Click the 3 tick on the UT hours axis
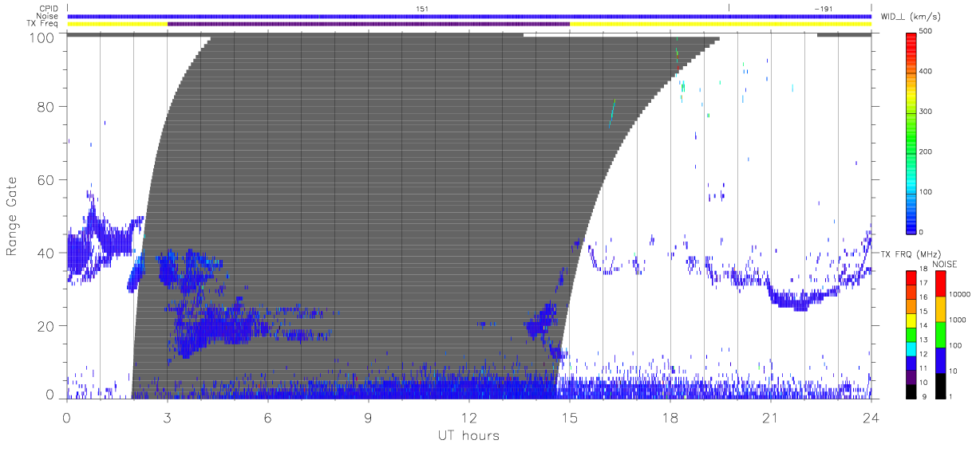 [x=168, y=417]
